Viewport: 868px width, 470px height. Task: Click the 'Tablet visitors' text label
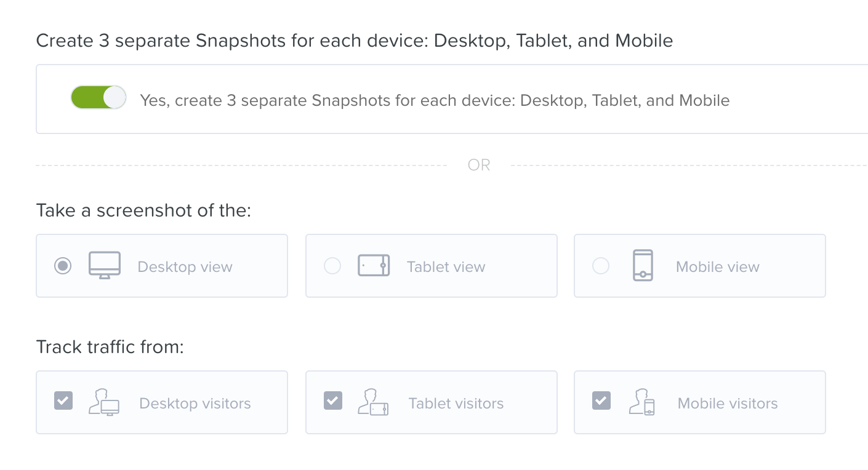[x=456, y=404]
